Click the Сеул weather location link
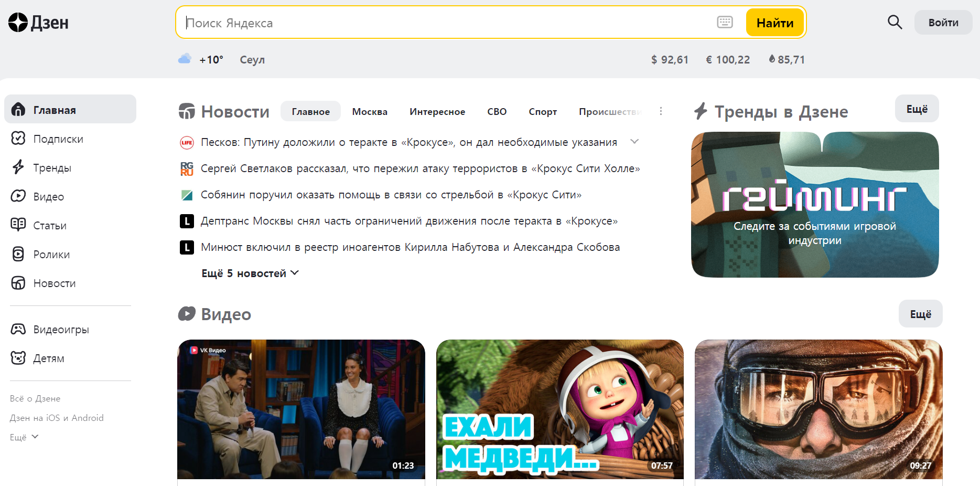The width and height of the screenshot is (980, 486). [x=252, y=59]
